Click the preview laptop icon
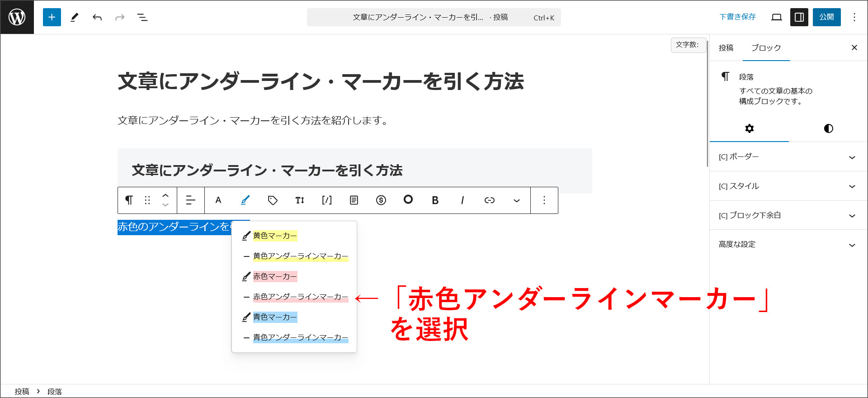868x398 pixels. pos(776,17)
